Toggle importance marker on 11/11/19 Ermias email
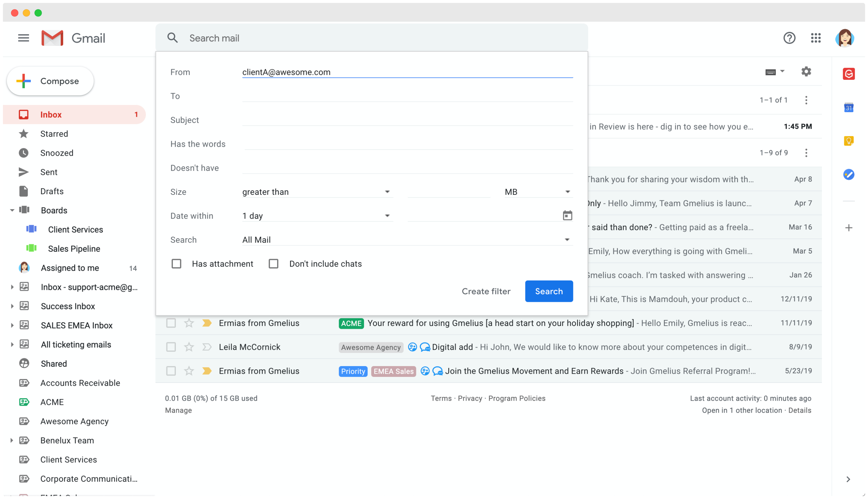The height and width of the screenshot is (499, 868). click(206, 323)
